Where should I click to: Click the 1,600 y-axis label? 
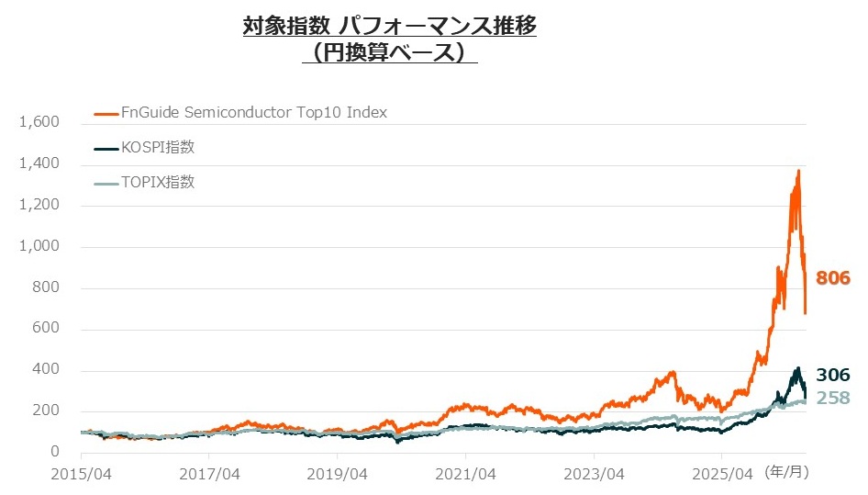39,122
